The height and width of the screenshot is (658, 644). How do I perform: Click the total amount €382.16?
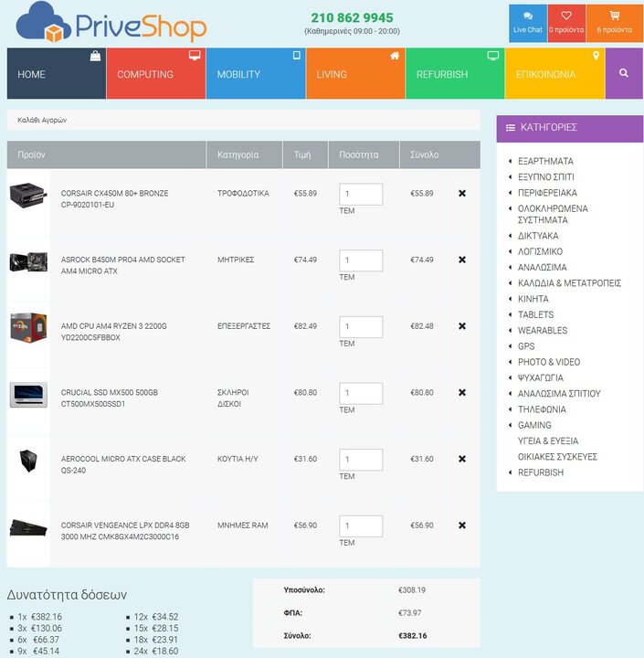[x=412, y=635]
